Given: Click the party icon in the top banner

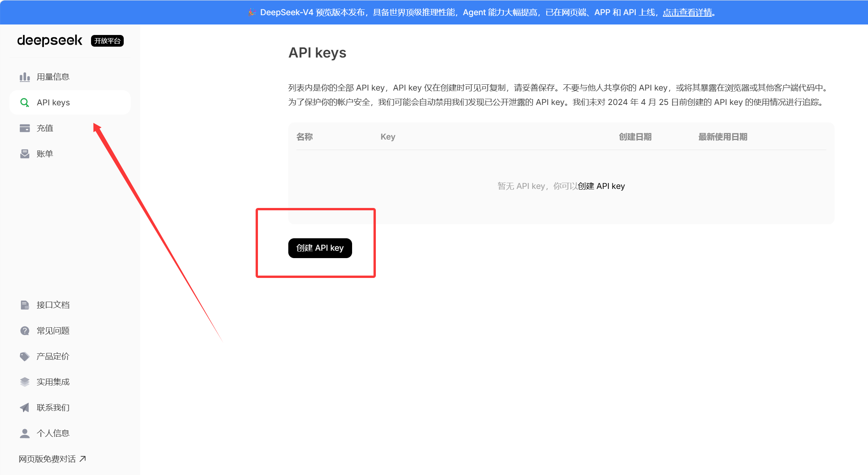Looking at the screenshot, I should (252, 12).
